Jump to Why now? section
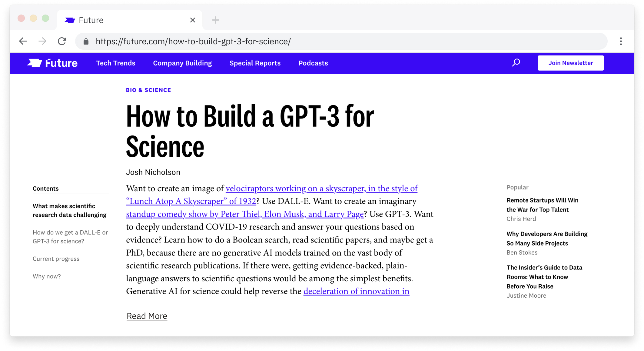 coord(47,276)
